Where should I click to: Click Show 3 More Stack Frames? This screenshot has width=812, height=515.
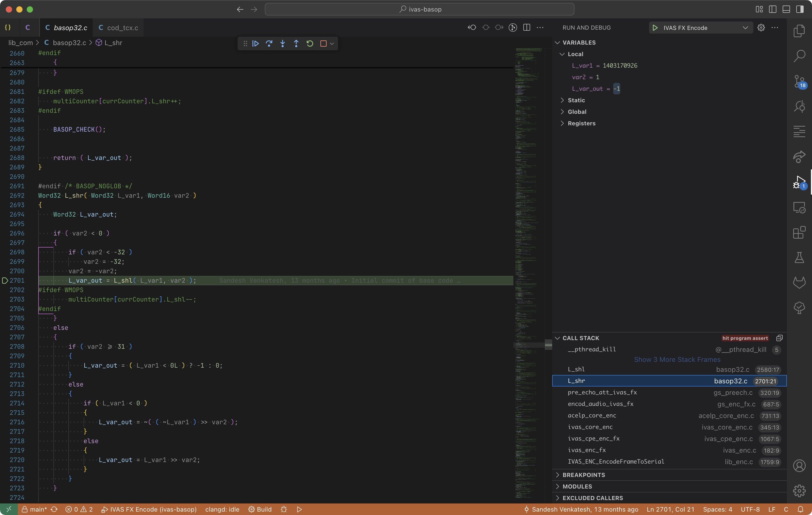point(677,360)
